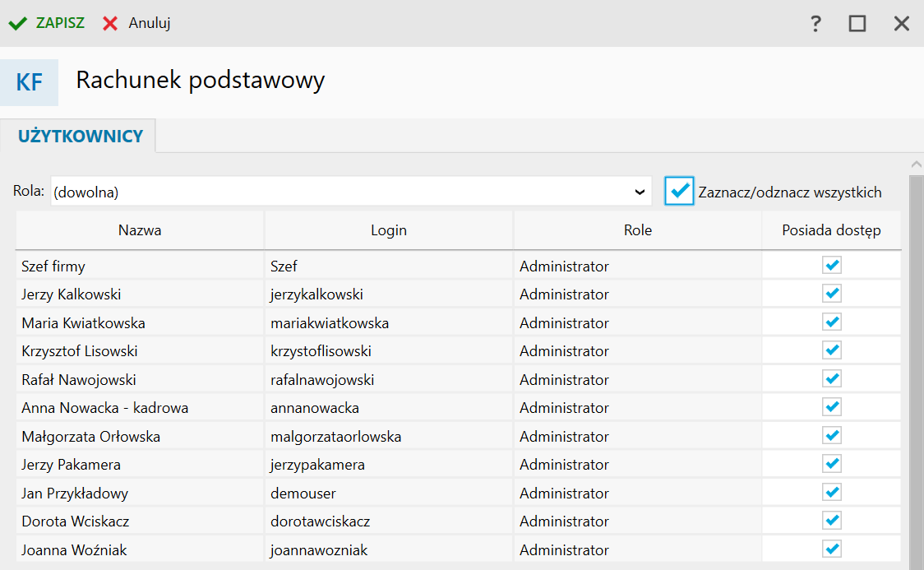
Task: Sort by the Login column header
Action: coord(389,230)
